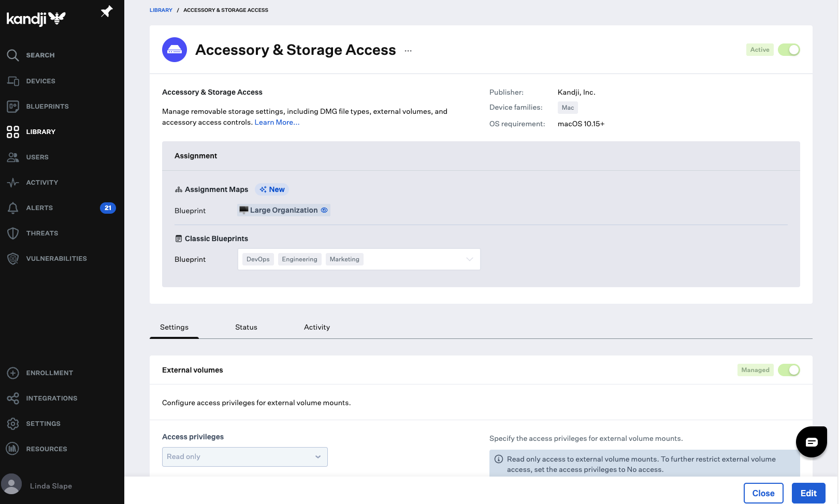Select the Engineering blueprint tag
Viewport: 839px width, 504px height.
(x=300, y=259)
